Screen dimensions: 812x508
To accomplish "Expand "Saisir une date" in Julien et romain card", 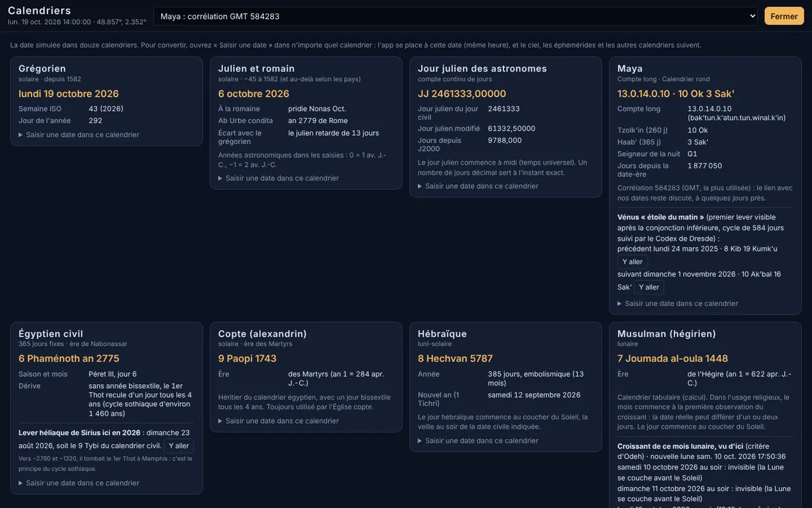I will pyautogui.click(x=278, y=178).
